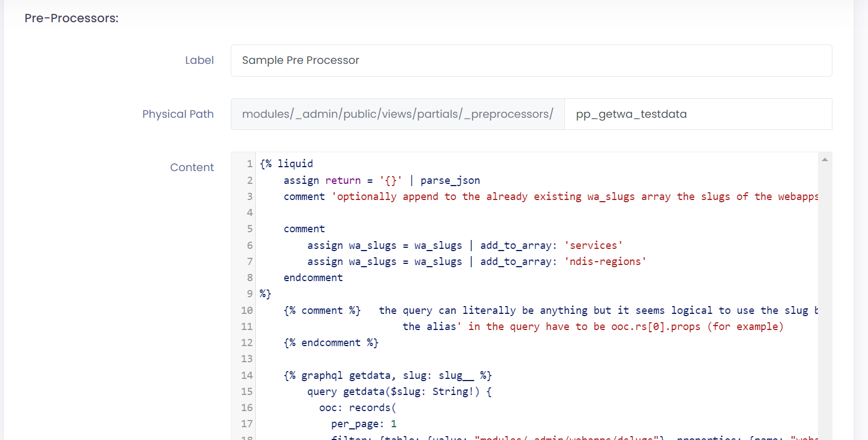This screenshot has height=440, width=868.
Task: Click the Content field label
Action: click(192, 168)
